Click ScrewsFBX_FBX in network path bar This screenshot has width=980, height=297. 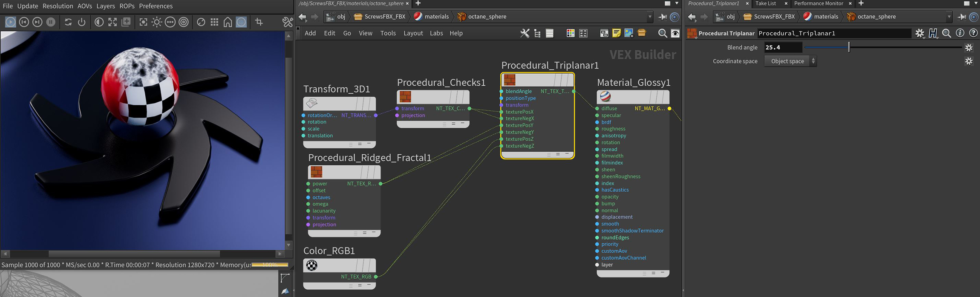pos(384,17)
